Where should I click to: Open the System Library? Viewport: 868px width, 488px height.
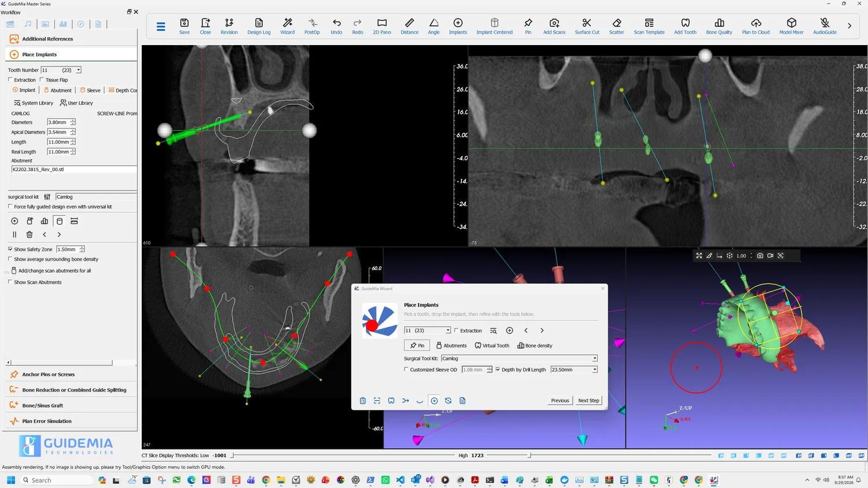point(34,103)
